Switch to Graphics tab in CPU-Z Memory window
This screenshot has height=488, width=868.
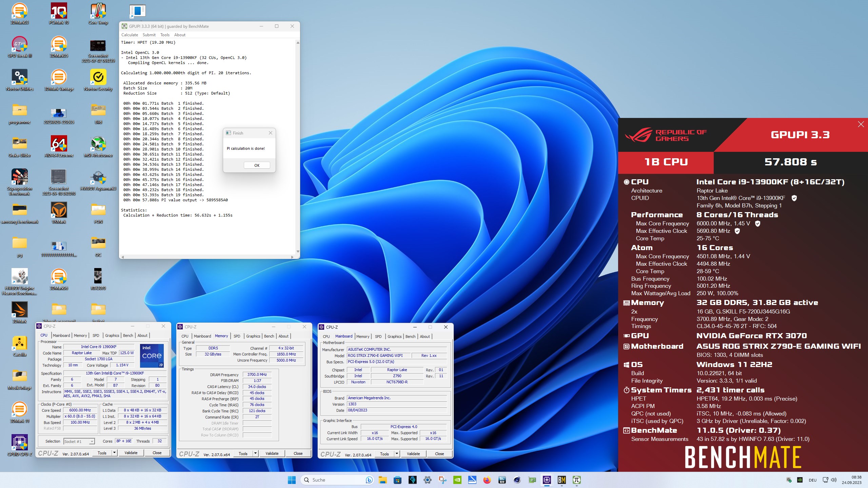pyautogui.click(x=253, y=336)
